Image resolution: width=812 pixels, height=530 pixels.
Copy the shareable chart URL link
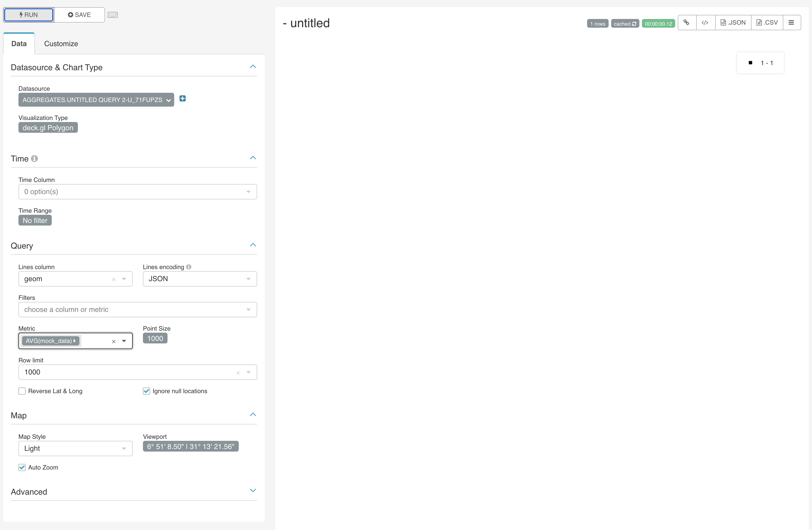687,22
